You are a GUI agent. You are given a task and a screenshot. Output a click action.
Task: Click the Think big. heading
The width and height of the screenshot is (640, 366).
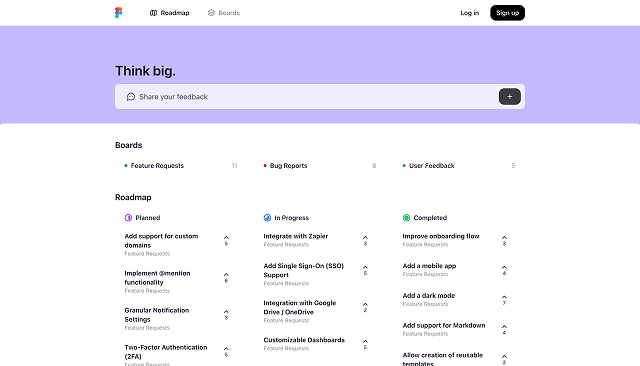click(145, 71)
